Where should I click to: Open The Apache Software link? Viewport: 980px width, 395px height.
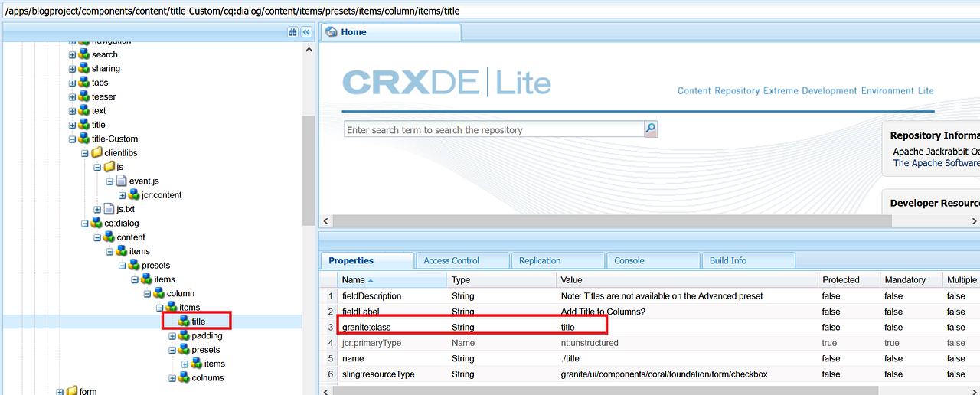[x=936, y=162]
